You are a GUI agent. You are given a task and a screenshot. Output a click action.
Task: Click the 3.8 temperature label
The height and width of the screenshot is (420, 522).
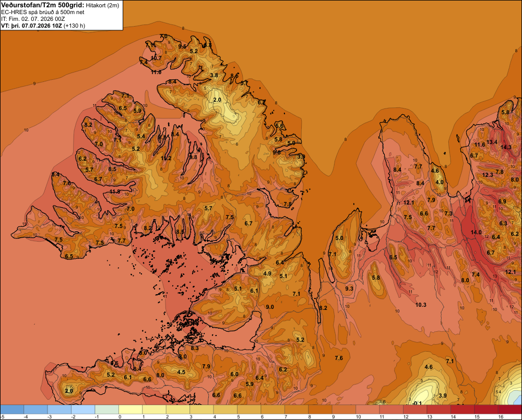coord(214,75)
